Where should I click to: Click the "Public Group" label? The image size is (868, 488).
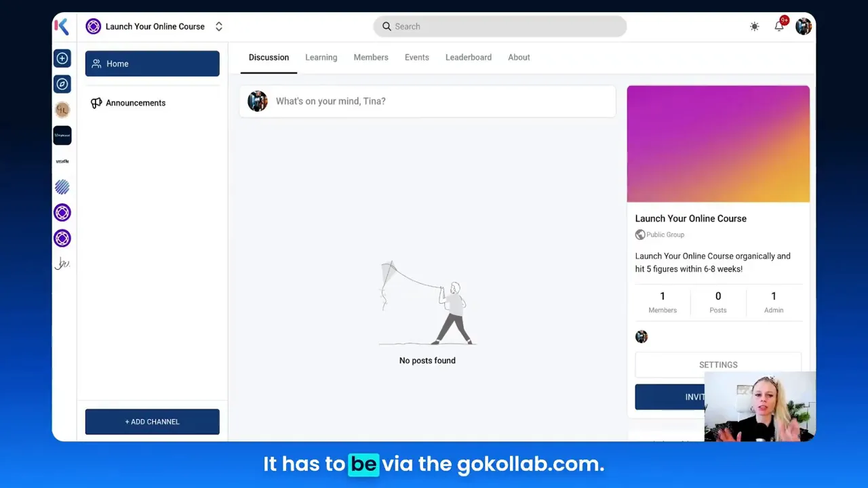coord(665,235)
